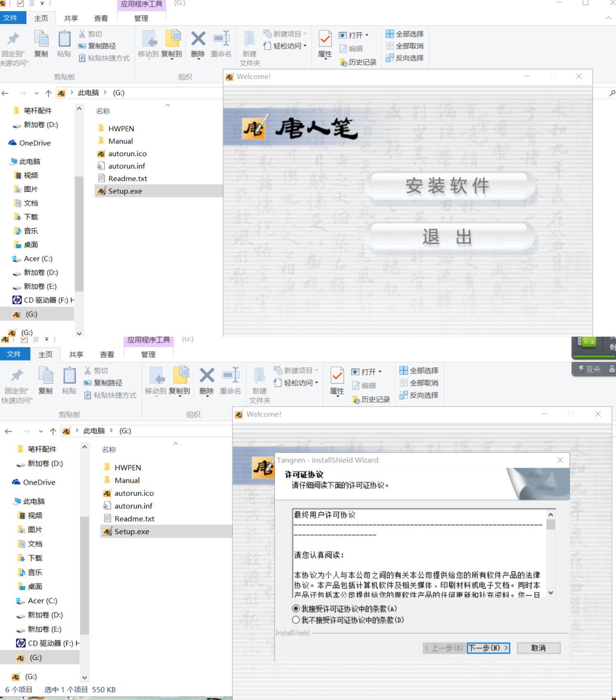Open the New item (新建项目) dropdown in lower Explorer
This screenshot has width=616, height=700.
[x=297, y=370]
